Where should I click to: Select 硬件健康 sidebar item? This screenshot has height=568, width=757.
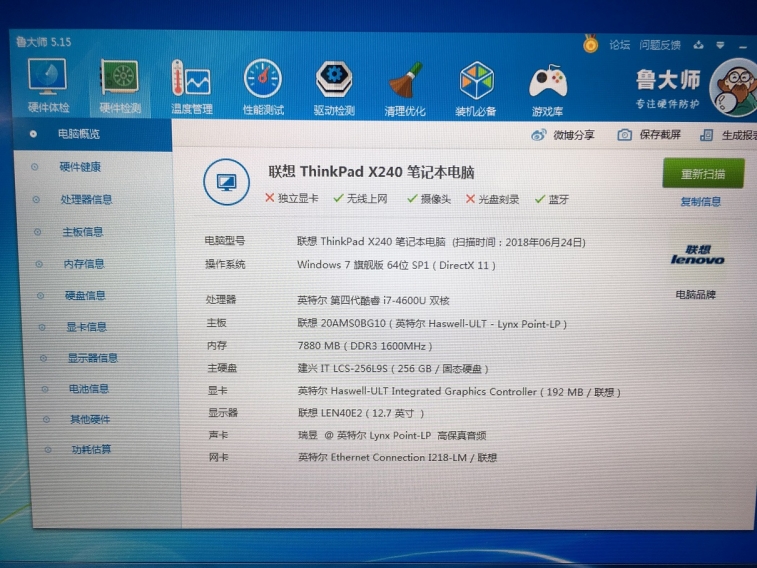[80, 167]
